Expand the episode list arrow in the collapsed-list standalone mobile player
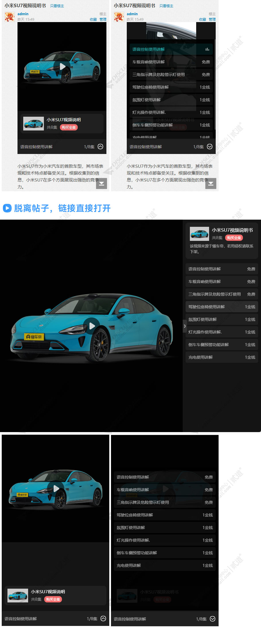 (x=103, y=618)
